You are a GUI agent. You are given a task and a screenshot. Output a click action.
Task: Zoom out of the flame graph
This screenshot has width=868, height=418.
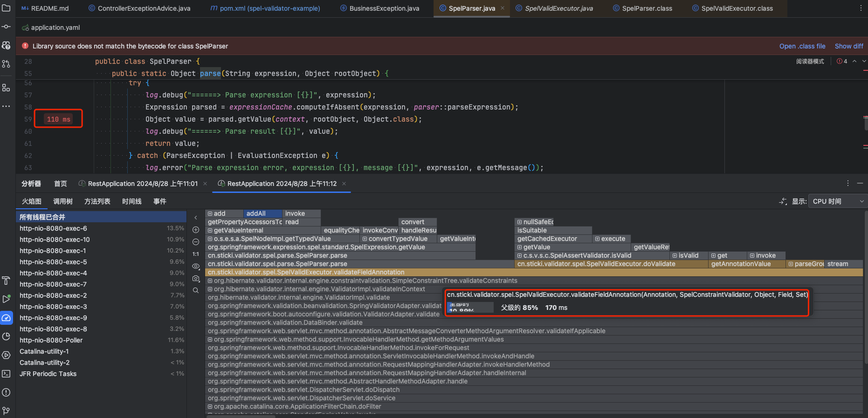[x=196, y=242]
